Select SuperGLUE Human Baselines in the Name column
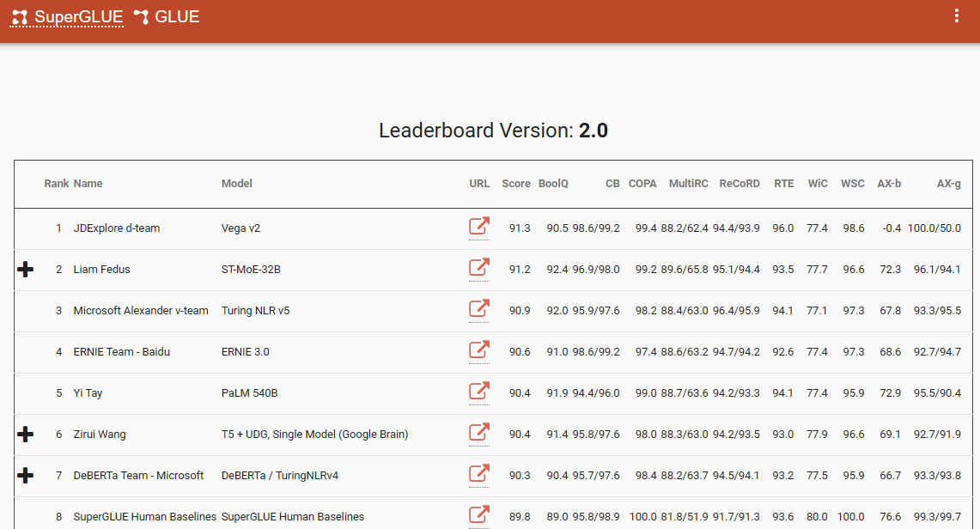 pos(144,516)
